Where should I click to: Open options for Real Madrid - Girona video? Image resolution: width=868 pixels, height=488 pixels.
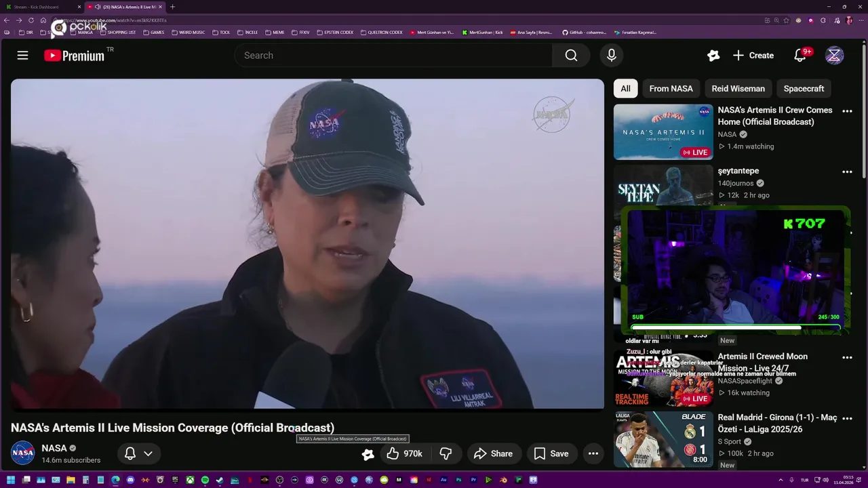(847, 418)
